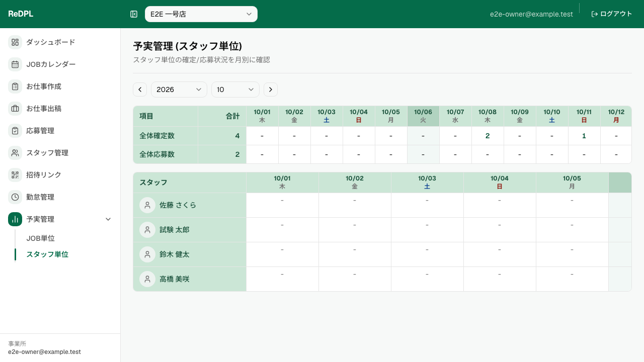This screenshot has height=362, width=644.
Task: Open 応募管理 in the sidebar
Action: click(x=60, y=131)
